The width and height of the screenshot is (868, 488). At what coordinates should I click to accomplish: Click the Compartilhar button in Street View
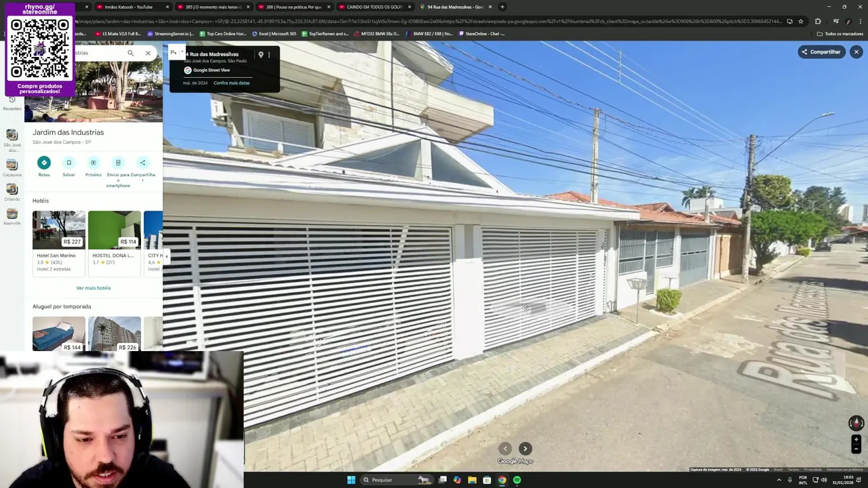point(821,52)
